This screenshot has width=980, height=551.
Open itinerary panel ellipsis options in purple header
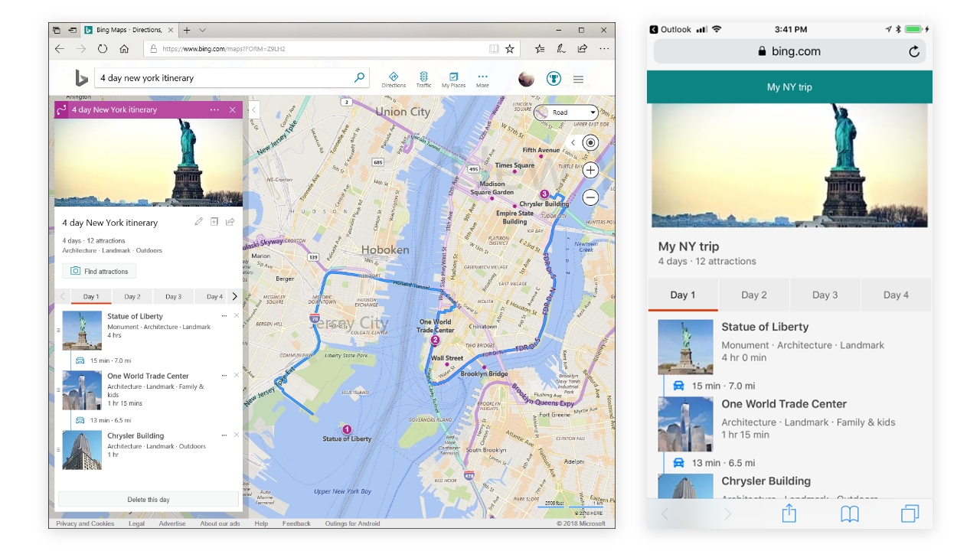tap(214, 110)
